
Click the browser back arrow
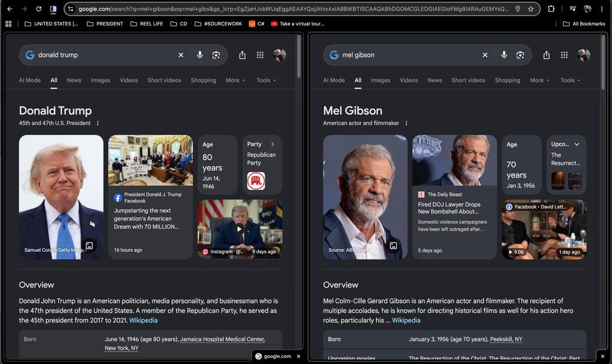(x=10, y=8)
